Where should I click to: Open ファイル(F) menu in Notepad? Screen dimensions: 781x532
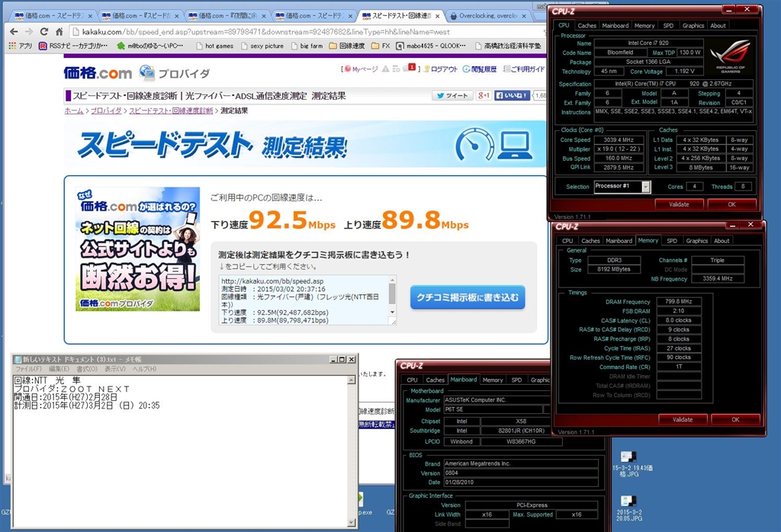click(28, 369)
